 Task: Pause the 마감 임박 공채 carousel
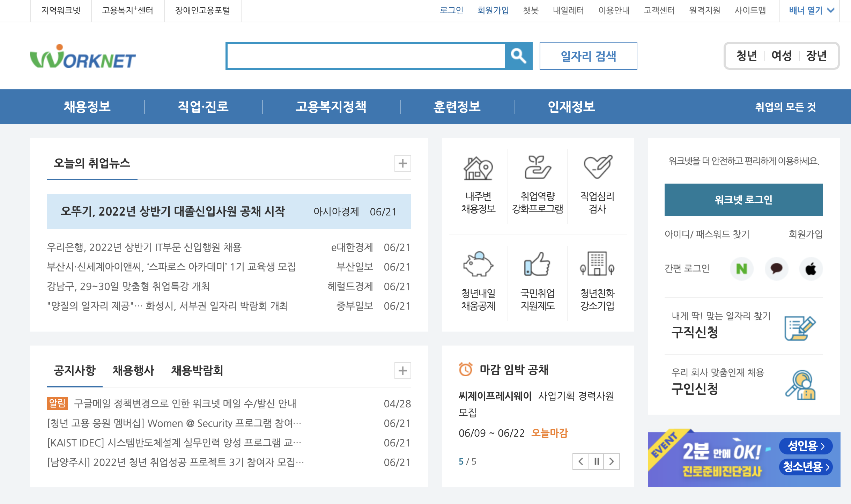click(597, 461)
